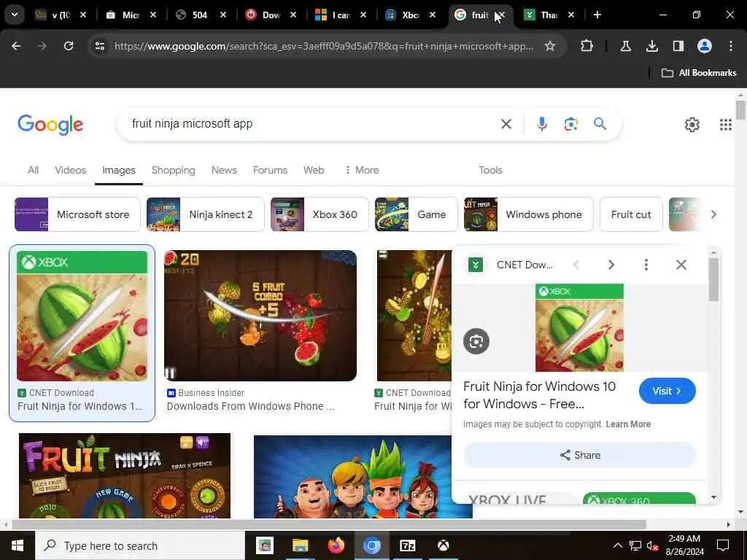Click the Share button in preview
Image resolution: width=747 pixels, height=560 pixels.
579,455
